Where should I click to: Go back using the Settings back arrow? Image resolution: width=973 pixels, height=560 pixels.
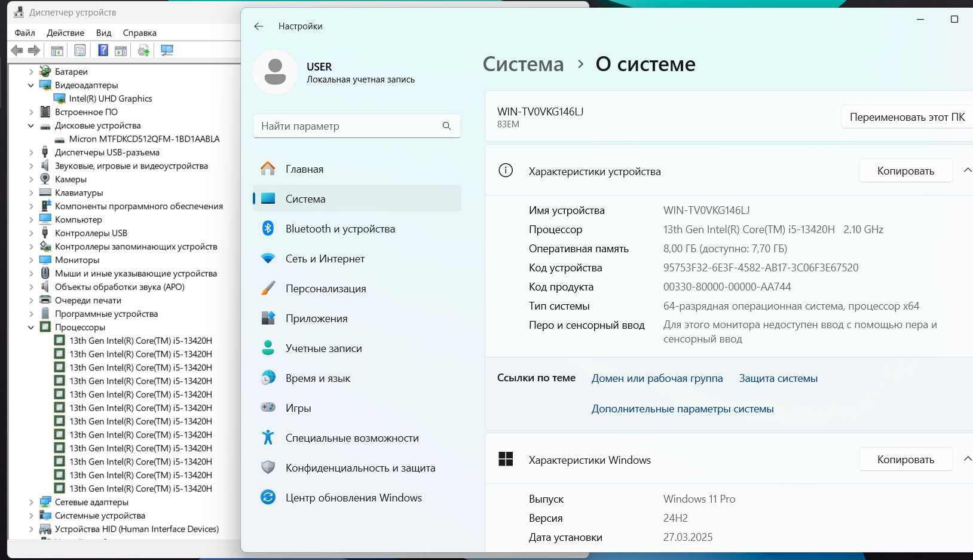click(259, 26)
